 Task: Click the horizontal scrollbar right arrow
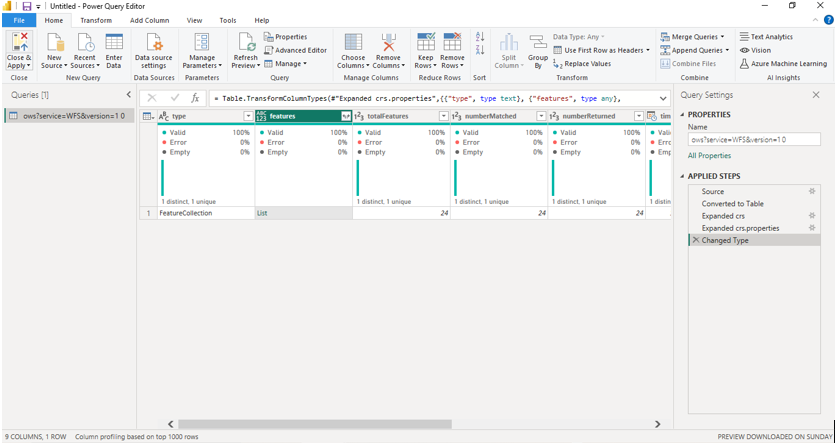click(x=658, y=424)
